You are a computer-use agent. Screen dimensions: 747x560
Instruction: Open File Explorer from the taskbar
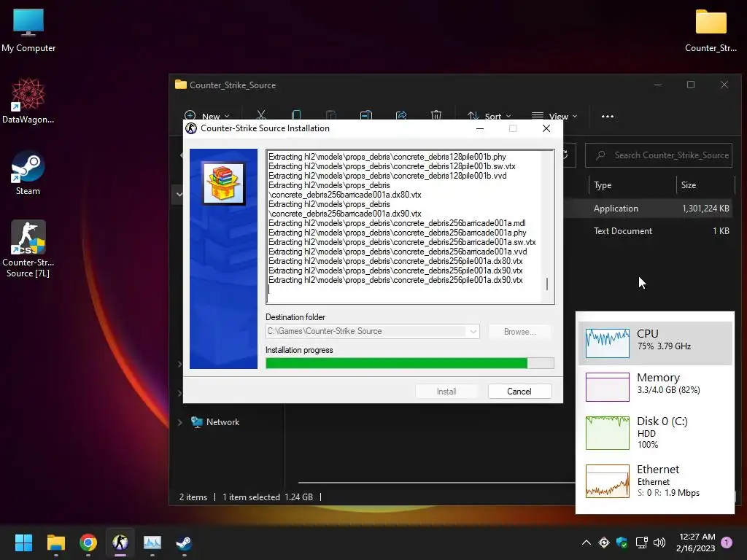click(55, 542)
